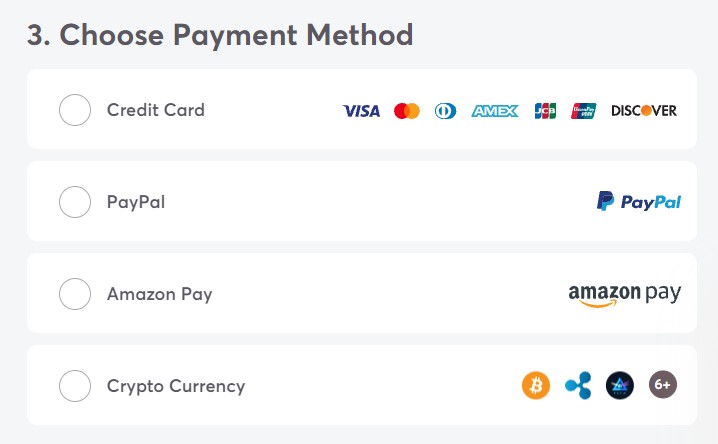This screenshot has height=444, width=718.
Task: Click the blue Ripple icon
Action: click(x=578, y=385)
